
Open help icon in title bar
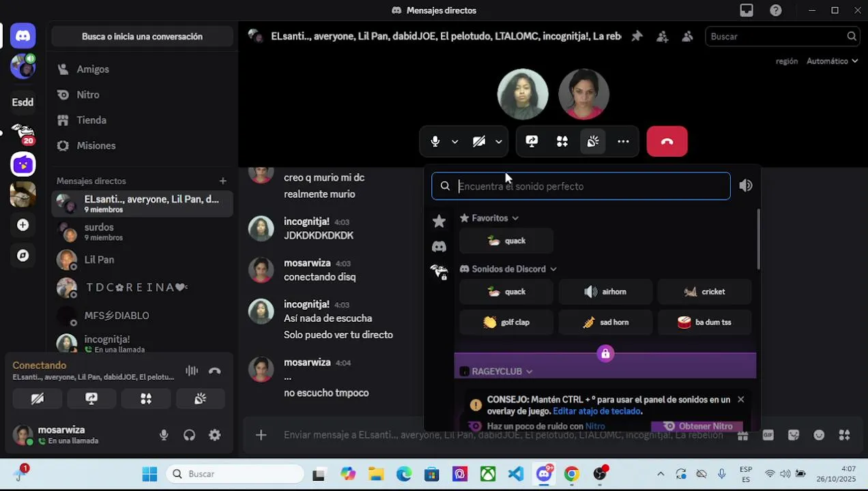coord(776,10)
